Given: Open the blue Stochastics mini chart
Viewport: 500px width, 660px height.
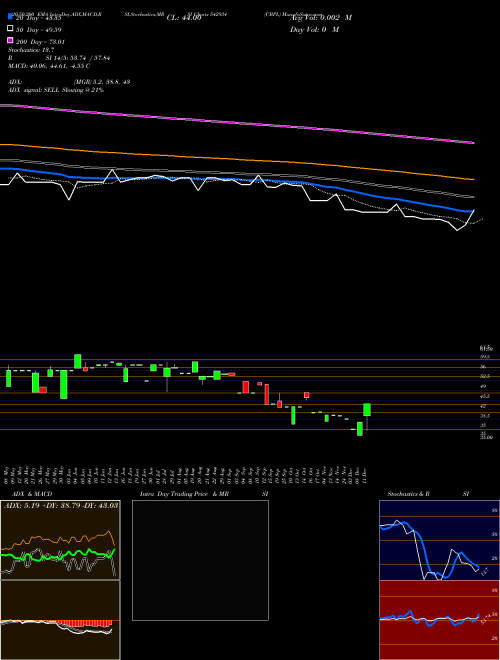Looking at the screenshot, I should pos(439,540).
